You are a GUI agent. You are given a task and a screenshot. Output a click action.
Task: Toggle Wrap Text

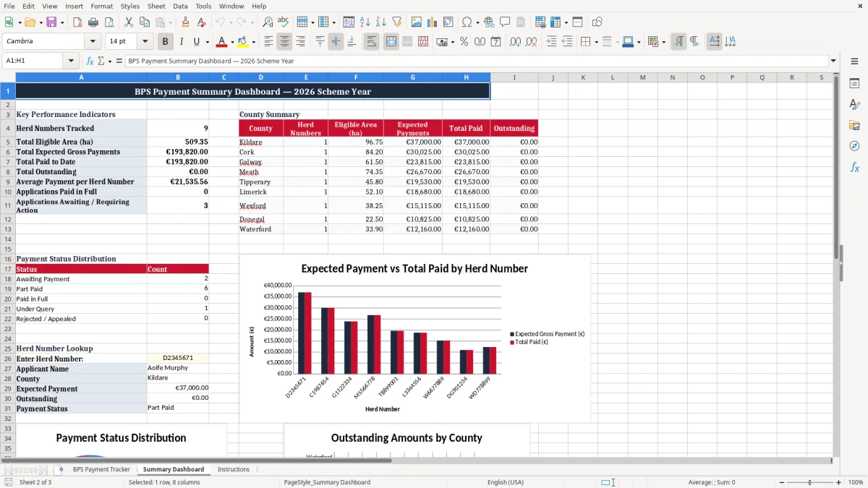372,42
